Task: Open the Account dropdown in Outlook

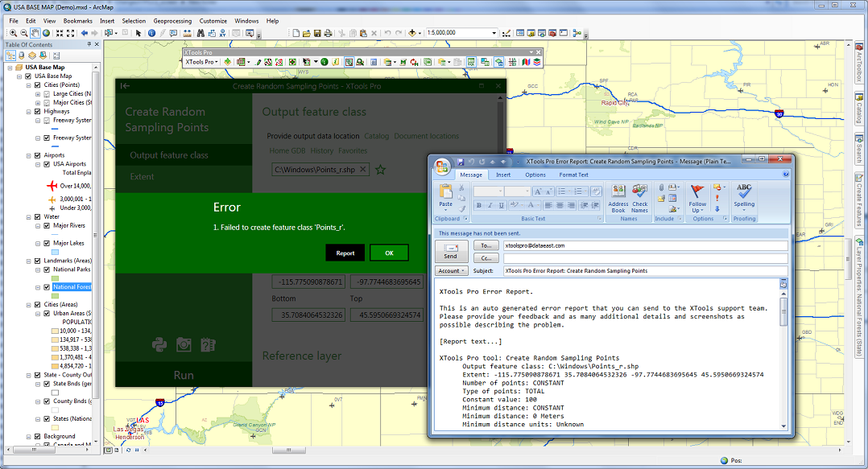Action: (x=452, y=271)
